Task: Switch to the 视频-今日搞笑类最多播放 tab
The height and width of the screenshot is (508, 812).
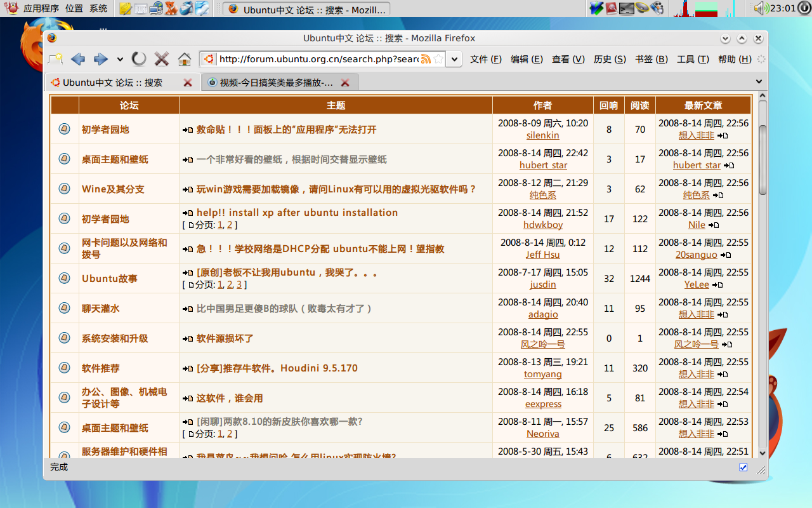Action: [x=280, y=83]
